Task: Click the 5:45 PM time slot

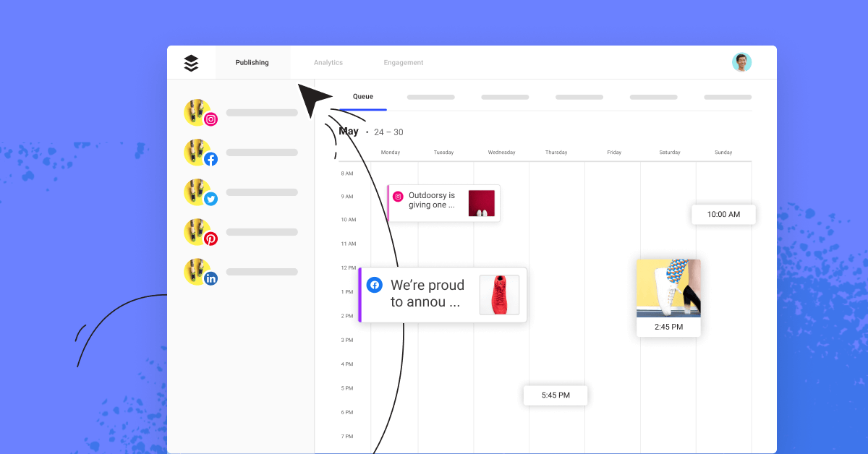Action: pos(556,395)
